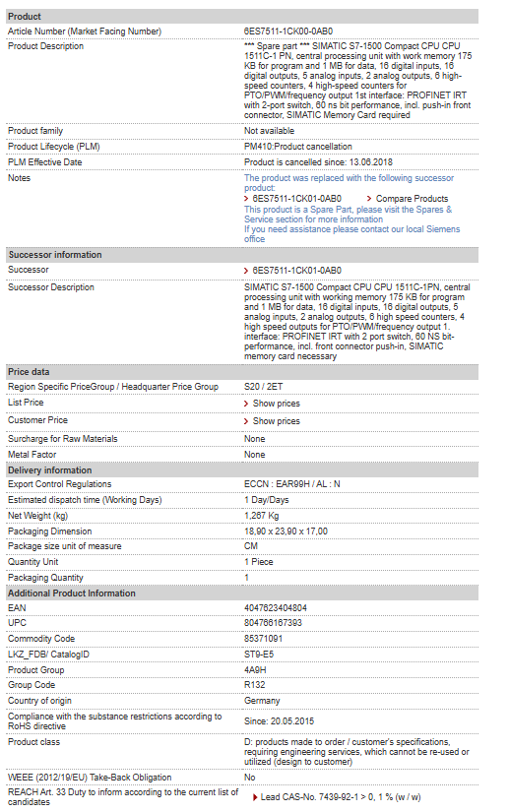
Task: Click the Product section header
Action: (x=242, y=17)
